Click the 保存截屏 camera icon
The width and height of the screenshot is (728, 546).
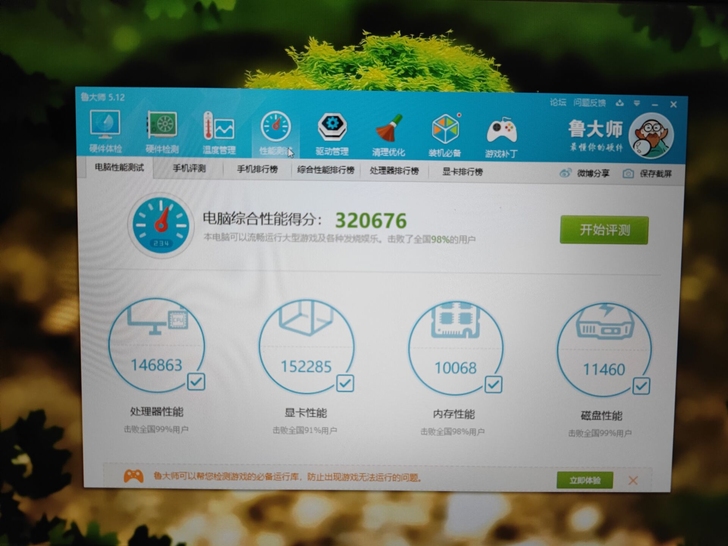(628, 174)
